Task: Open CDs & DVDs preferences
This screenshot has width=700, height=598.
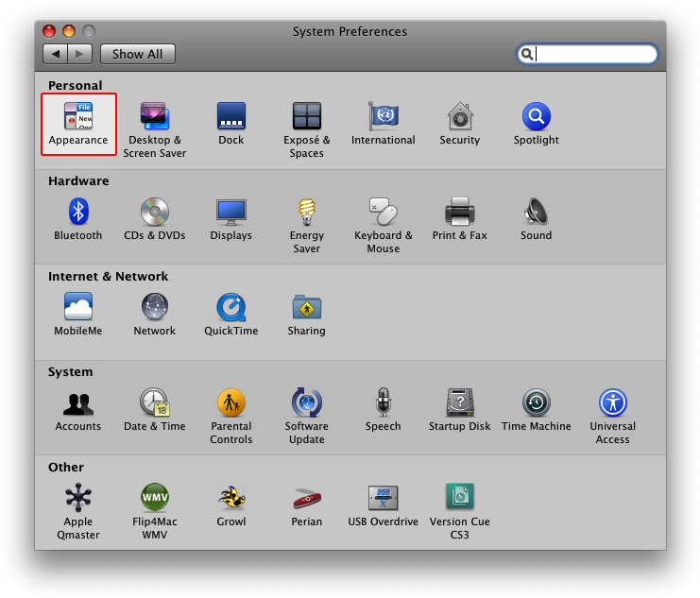Action: 155,219
